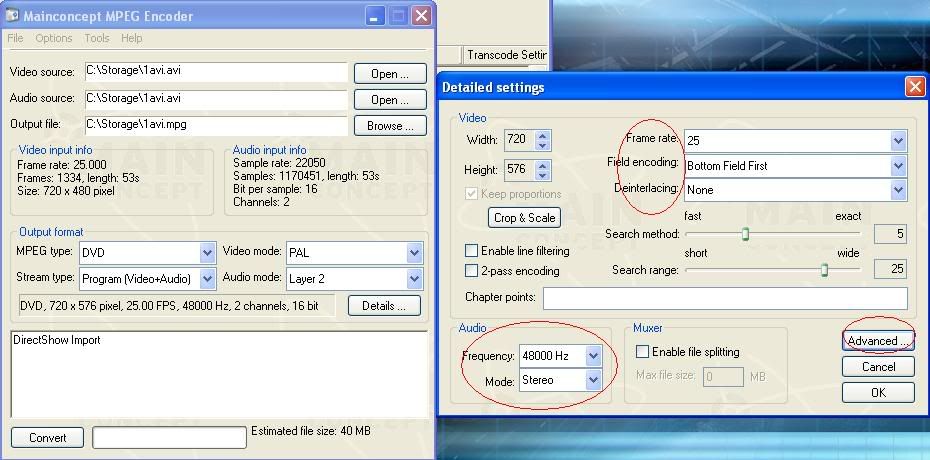Enable line filtering checkbox
The height and width of the screenshot is (460, 930).
coord(472,251)
